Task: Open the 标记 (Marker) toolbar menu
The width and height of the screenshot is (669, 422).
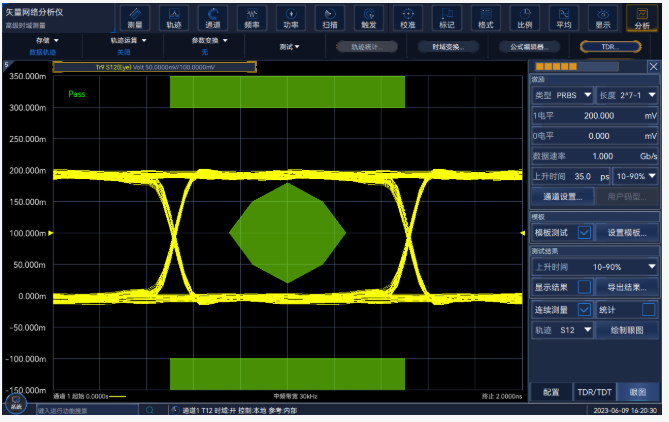Action: pyautogui.click(x=447, y=18)
